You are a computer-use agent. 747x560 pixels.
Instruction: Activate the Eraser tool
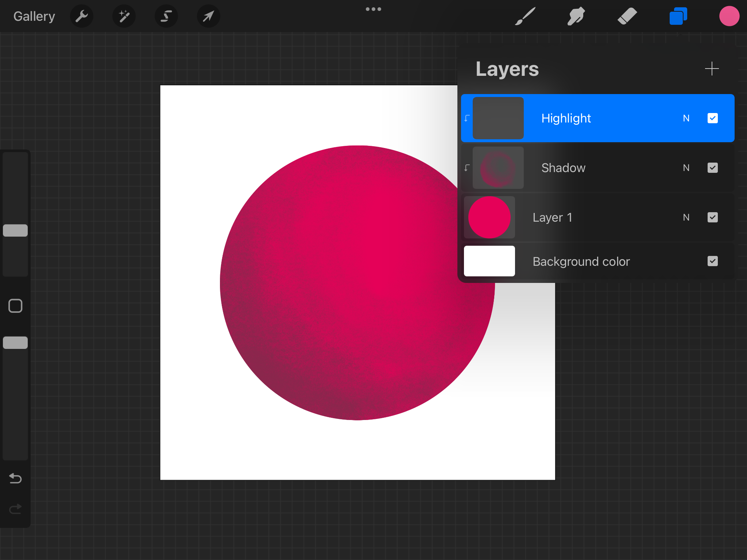(x=627, y=16)
